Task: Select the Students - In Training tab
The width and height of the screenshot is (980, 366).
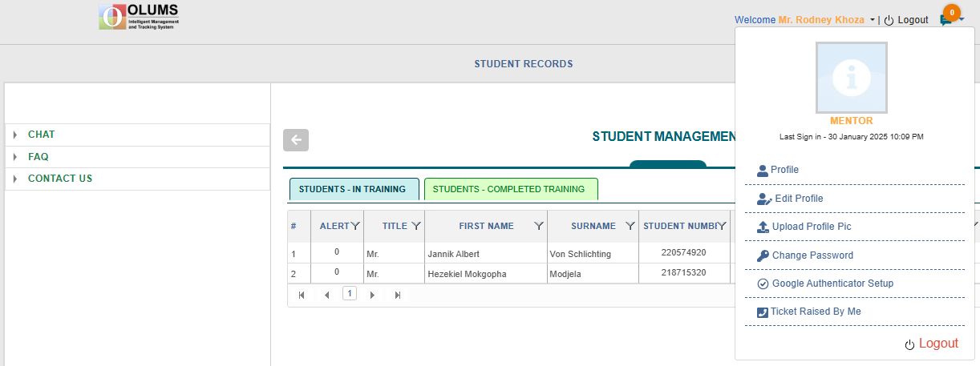Action: (354, 189)
